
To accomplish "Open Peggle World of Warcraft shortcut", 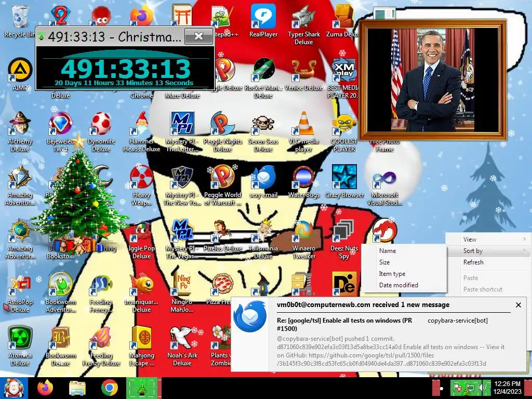I will click(x=222, y=185).
